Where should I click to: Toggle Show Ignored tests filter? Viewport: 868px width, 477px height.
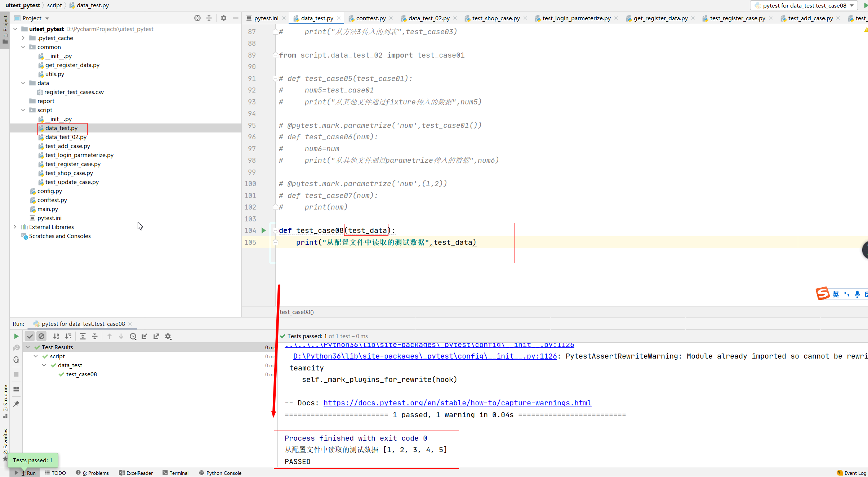point(42,336)
